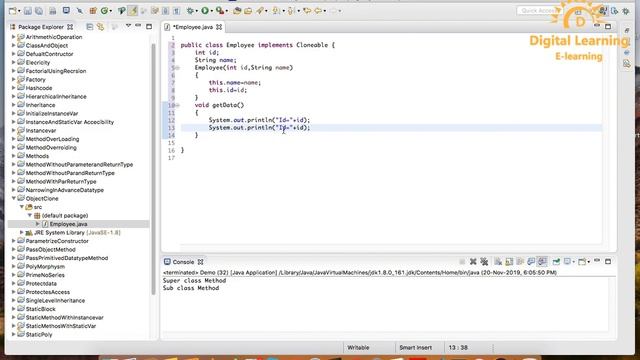Toggle the fold marker on line 10
The width and height of the screenshot is (640, 360).
tap(178, 105)
